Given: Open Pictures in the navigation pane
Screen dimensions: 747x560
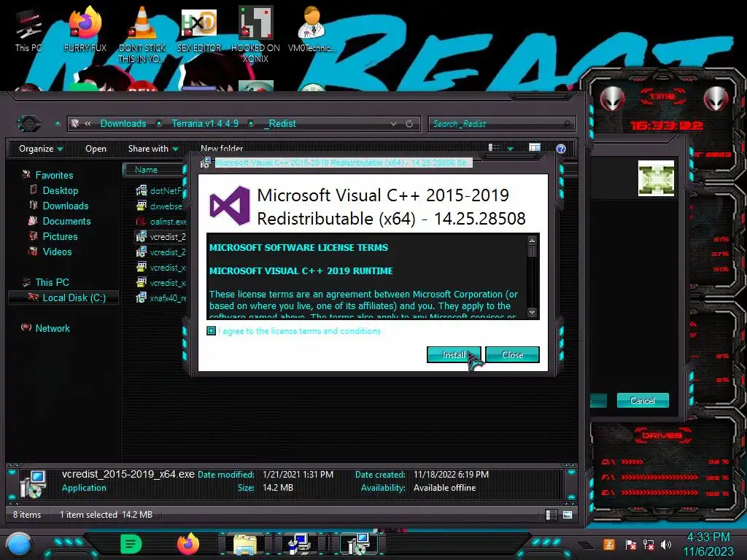Looking at the screenshot, I should [x=60, y=236].
